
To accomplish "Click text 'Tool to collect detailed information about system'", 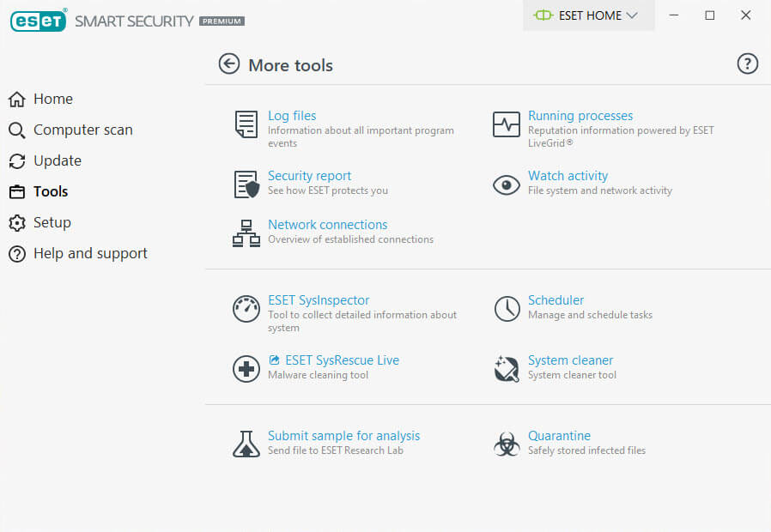I will [362, 321].
